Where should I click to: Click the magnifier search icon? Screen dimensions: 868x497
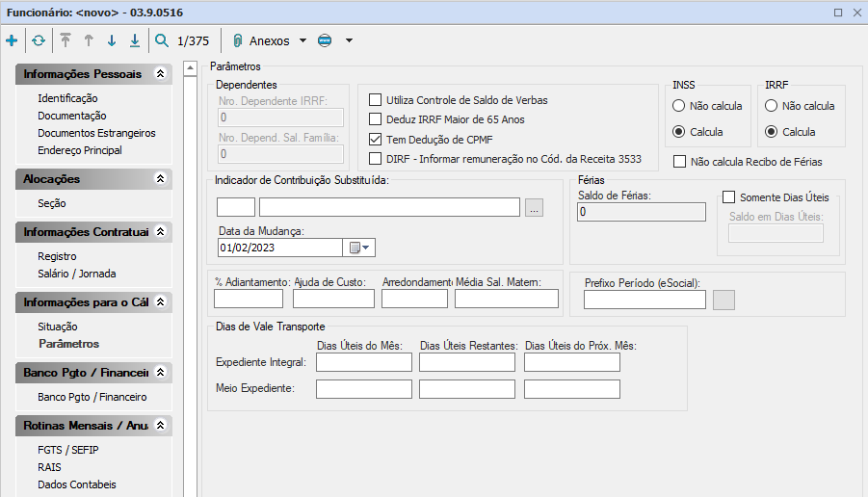pyautogui.click(x=162, y=41)
